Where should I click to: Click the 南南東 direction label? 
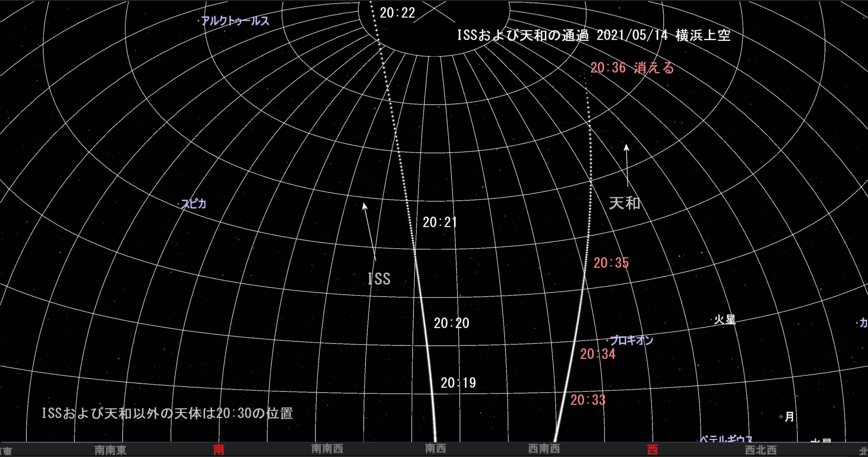[110, 450]
